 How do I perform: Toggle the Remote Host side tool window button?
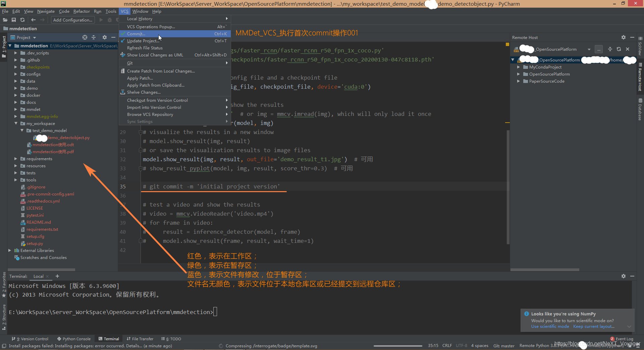pyautogui.click(x=640, y=77)
